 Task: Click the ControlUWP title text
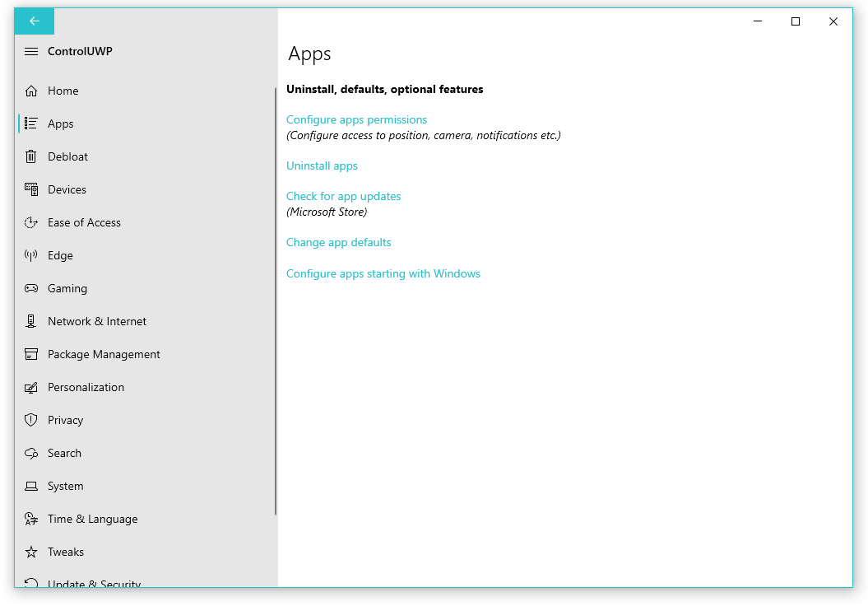pyautogui.click(x=80, y=52)
